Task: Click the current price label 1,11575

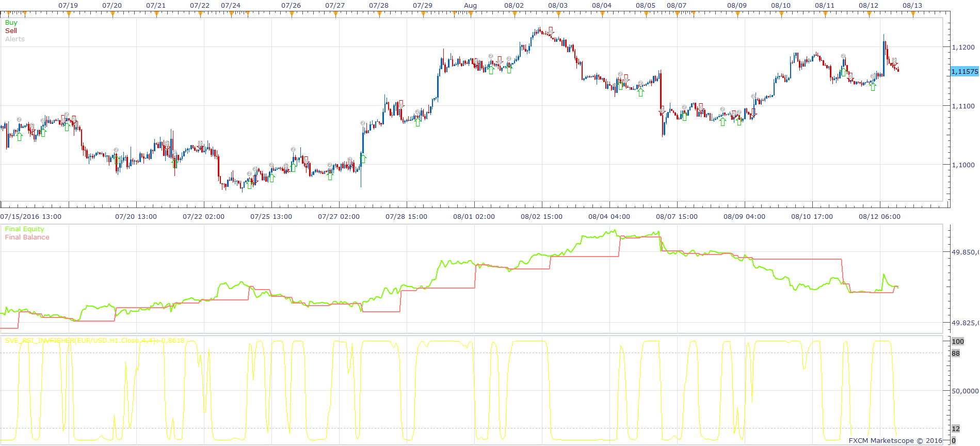Action: pos(965,72)
